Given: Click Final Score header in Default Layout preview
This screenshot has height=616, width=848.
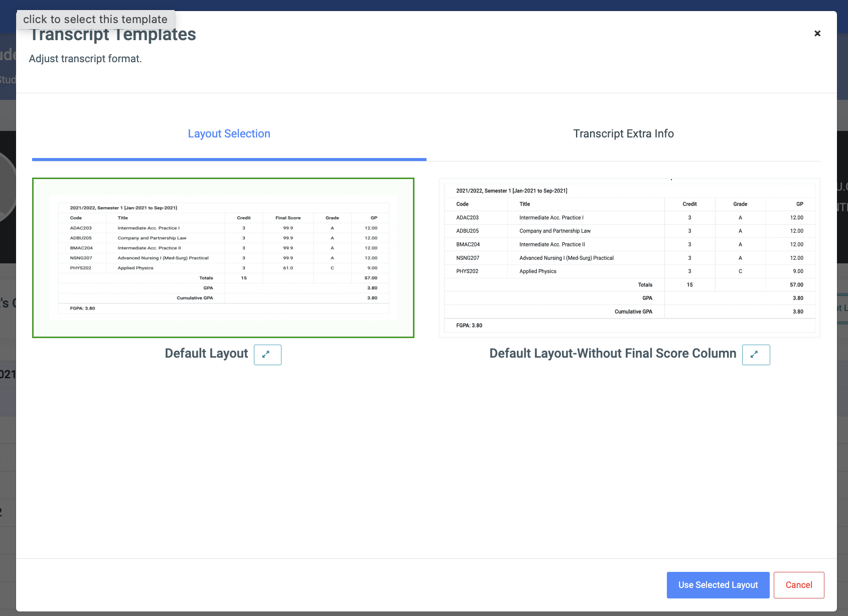Looking at the screenshot, I should click(288, 218).
